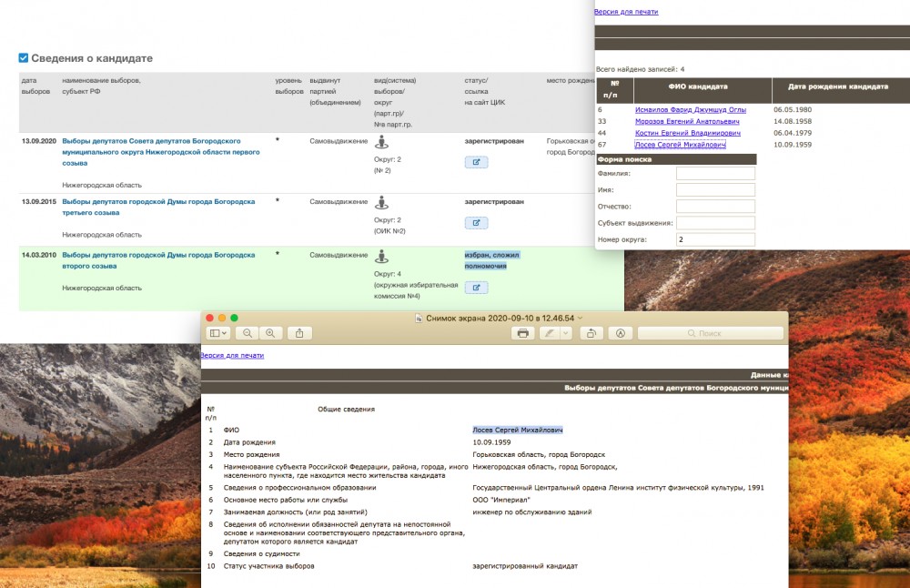
Task: Open the Markup toolbar circle-A icon
Action: pyautogui.click(x=620, y=334)
